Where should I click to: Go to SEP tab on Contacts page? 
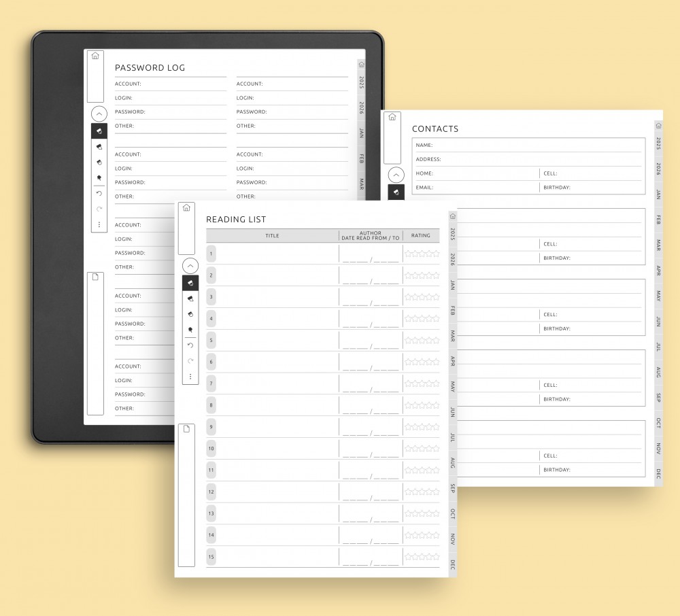(658, 398)
